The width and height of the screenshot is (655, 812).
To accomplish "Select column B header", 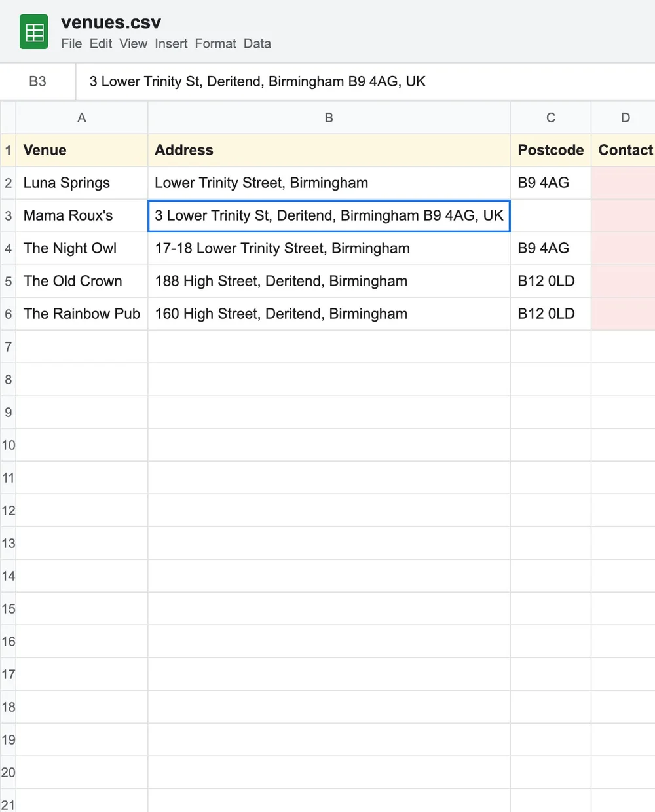I will coord(329,118).
